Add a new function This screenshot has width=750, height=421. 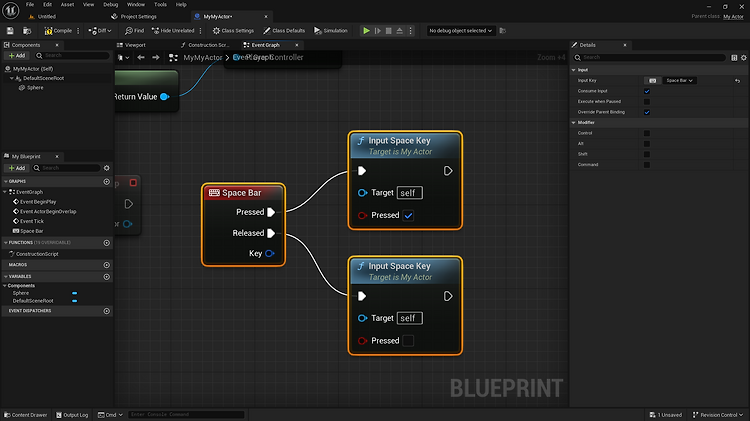pyautogui.click(x=107, y=243)
